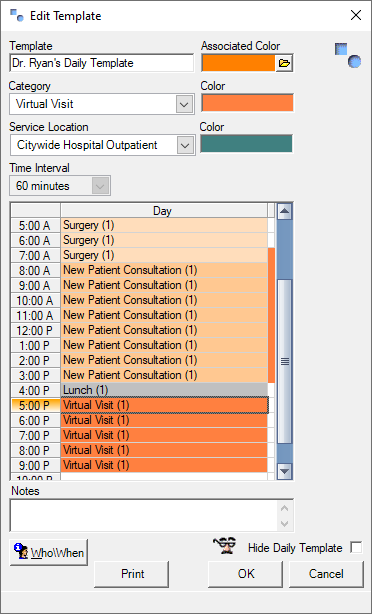Click into the Template name field
372x614 pixels.
coord(101,63)
